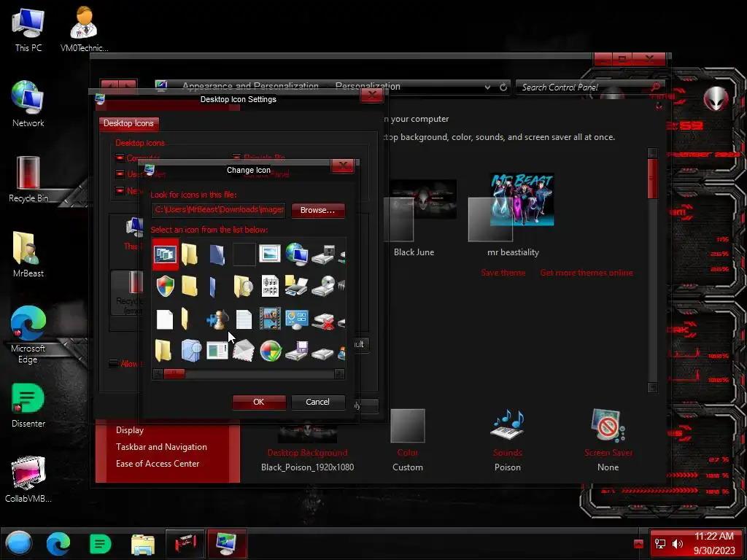Image resolution: width=747 pixels, height=560 pixels.
Task: Click the Browse... button
Action: pos(318,210)
